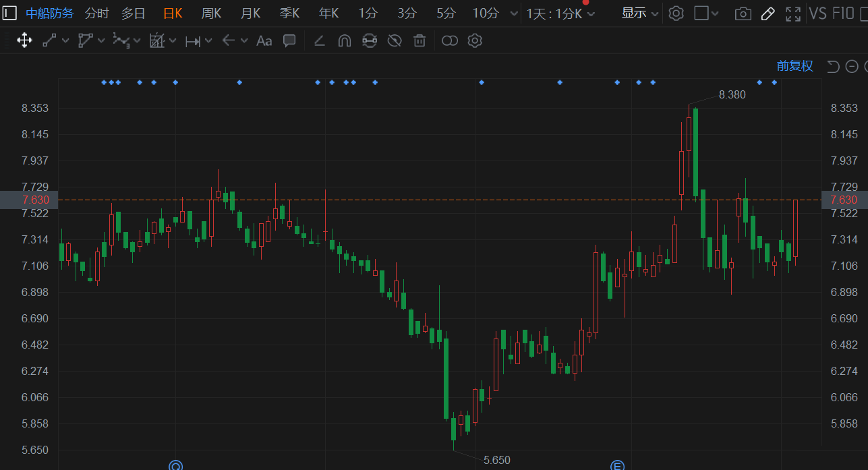The width and height of the screenshot is (868, 470).
Task: Click the 8.380 high price label
Action: tap(732, 95)
